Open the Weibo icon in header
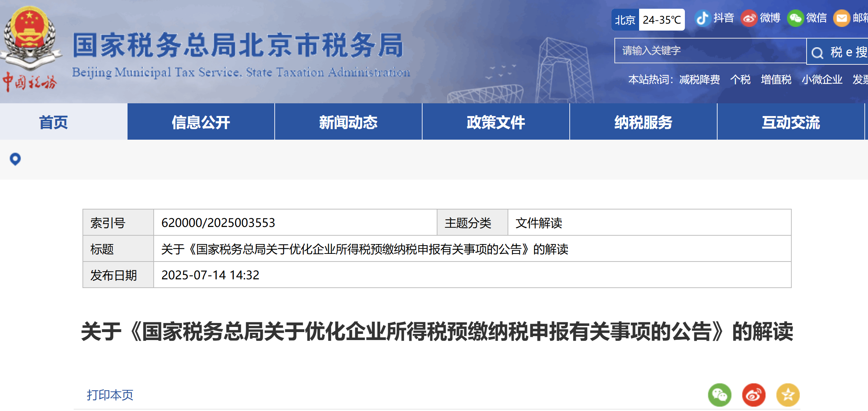The width and height of the screenshot is (868, 411). (749, 18)
